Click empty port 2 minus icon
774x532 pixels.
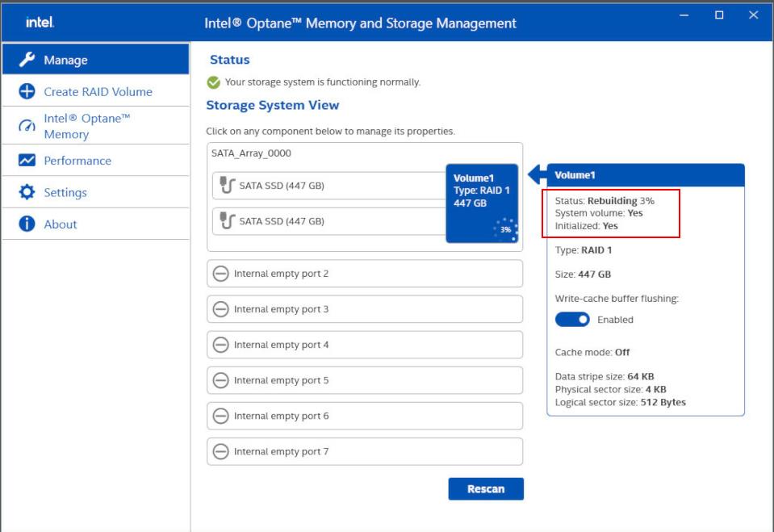coord(220,274)
